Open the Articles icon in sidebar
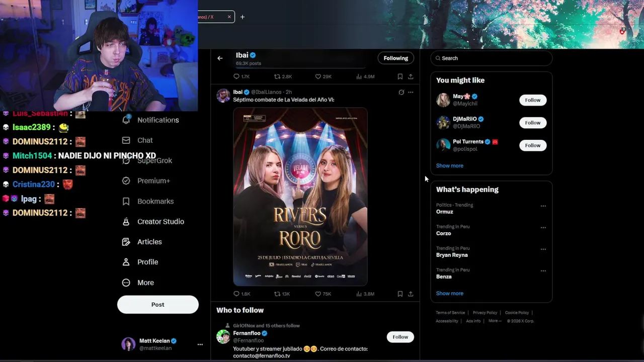 click(x=126, y=242)
